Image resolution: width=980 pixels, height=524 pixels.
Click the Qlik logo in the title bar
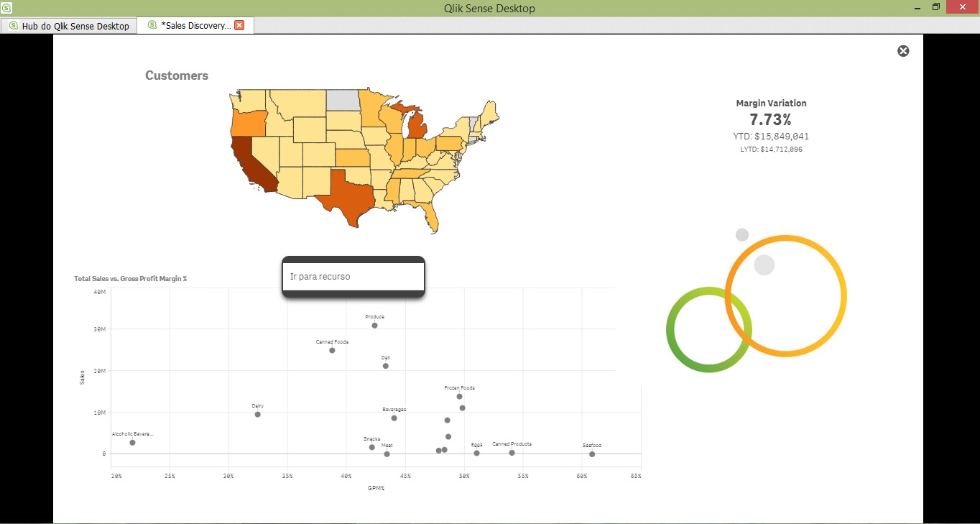click(x=6, y=8)
